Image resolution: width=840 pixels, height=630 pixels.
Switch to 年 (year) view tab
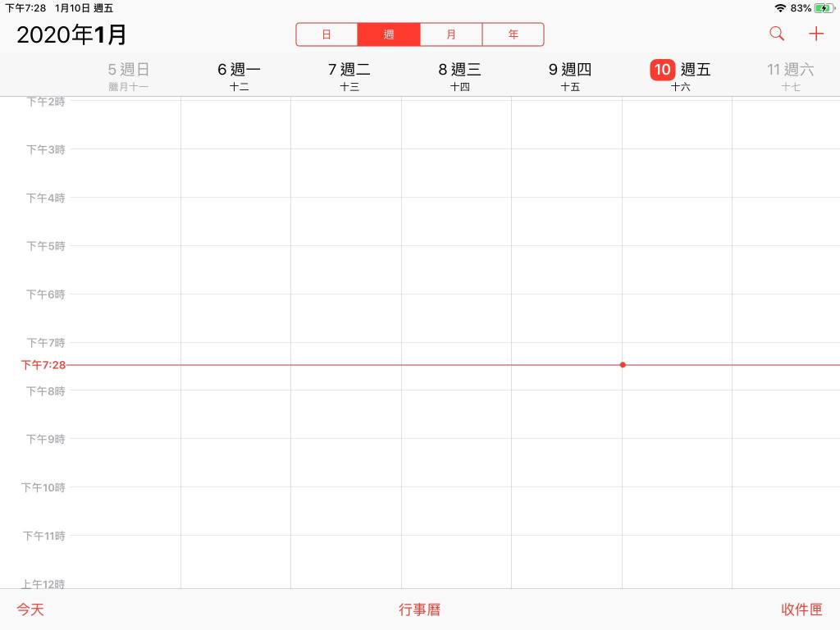point(513,34)
